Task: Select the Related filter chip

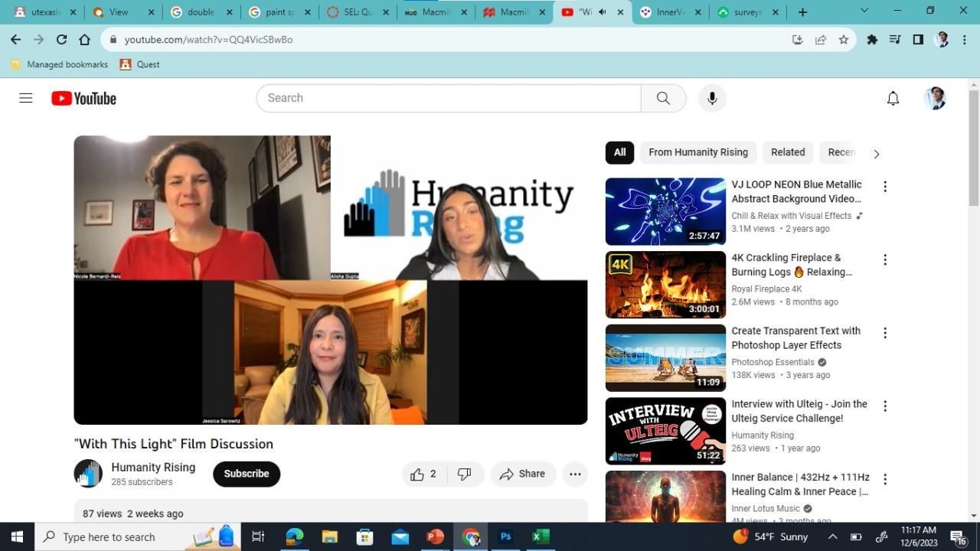Action: (x=788, y=152)
